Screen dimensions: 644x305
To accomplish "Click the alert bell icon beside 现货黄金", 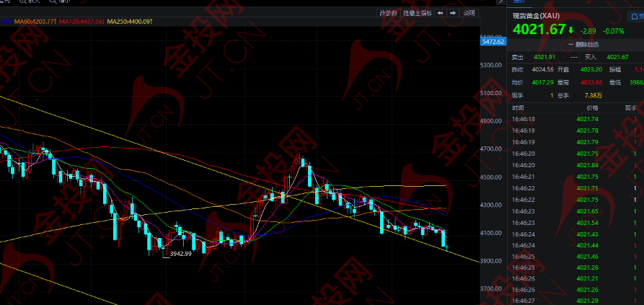I will [x=636, y=17].
